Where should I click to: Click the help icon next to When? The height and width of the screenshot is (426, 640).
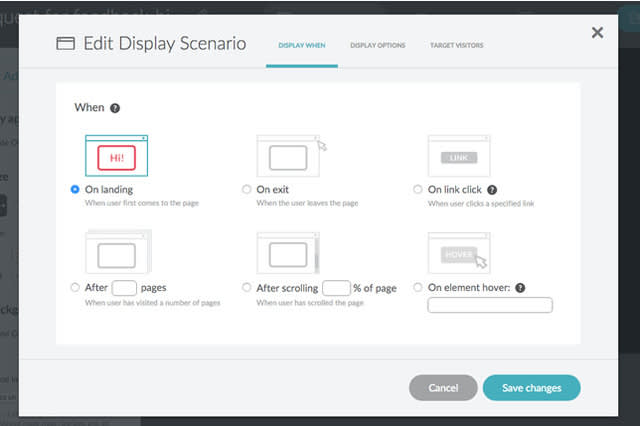coord(115,108)
